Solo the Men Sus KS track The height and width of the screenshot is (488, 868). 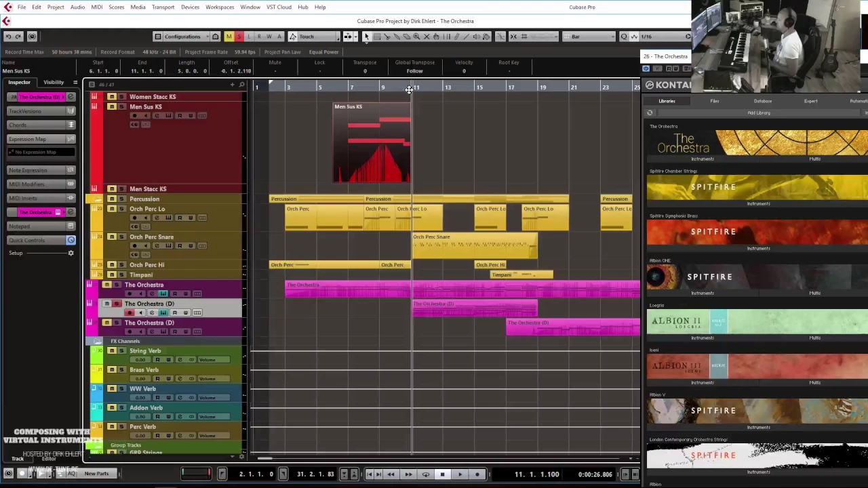pos(122,107)
